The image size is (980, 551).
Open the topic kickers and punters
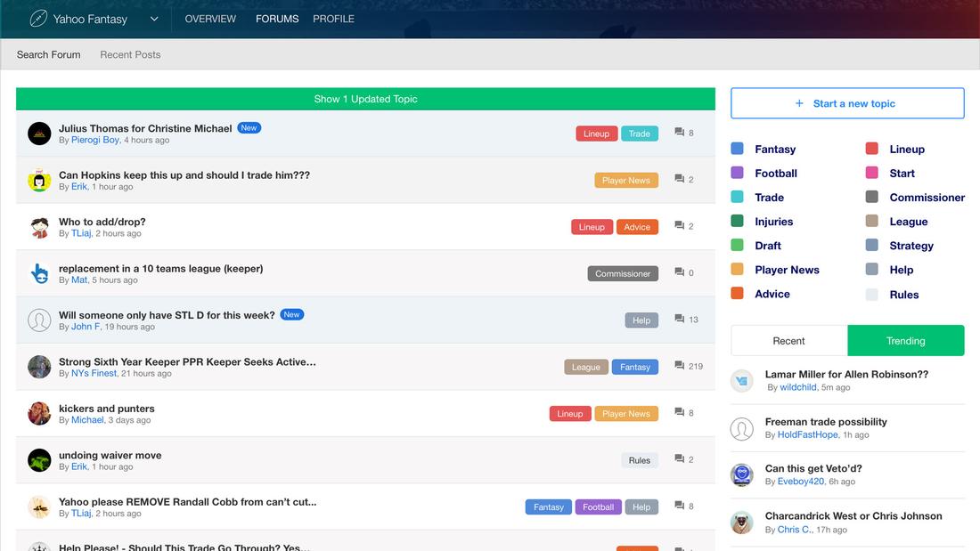(x=108, y=408)
